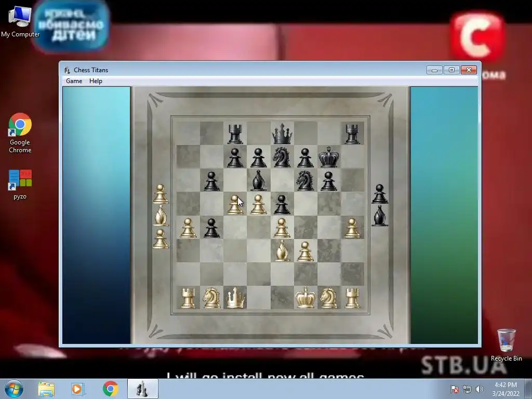This screenshot has height=399, width=532.
Task: Click the black pawn facing the white e4 pawn
Action: point(282,205)
